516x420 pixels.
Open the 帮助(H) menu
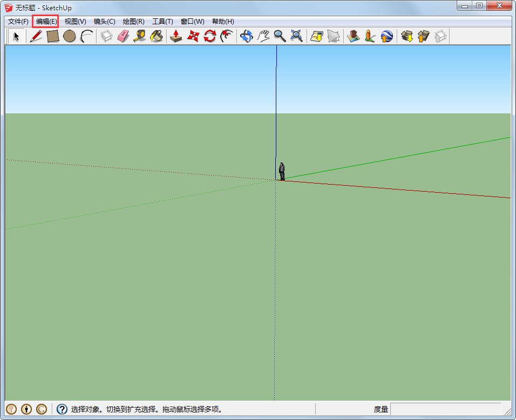223,22
